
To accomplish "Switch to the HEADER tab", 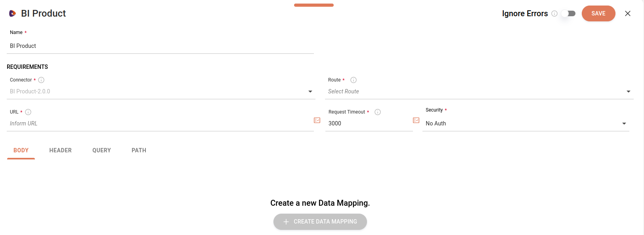I will click(60, 150).
